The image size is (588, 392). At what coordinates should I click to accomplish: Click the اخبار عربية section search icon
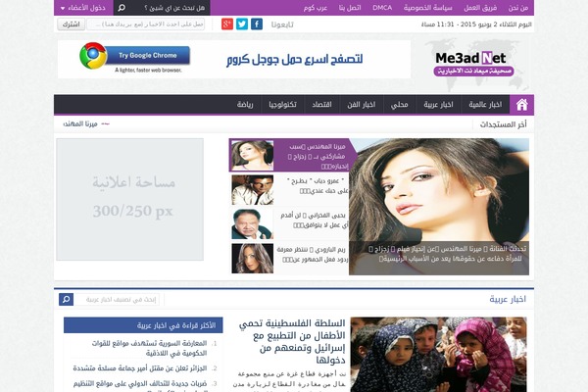click(66, 299)
